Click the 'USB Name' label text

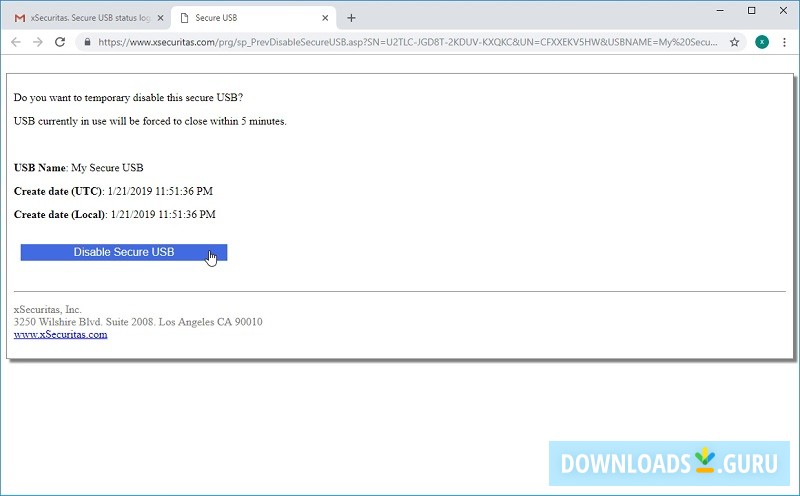click(40, 167)
